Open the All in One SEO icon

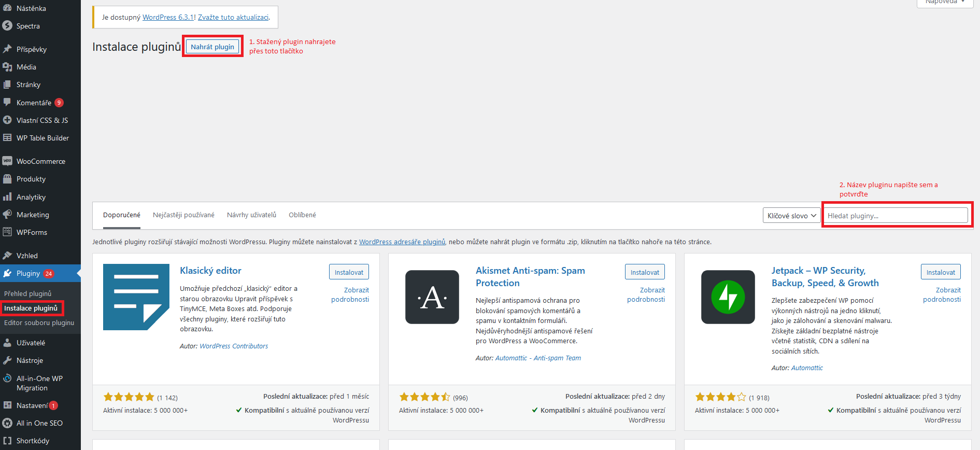(x=7, y=423)
